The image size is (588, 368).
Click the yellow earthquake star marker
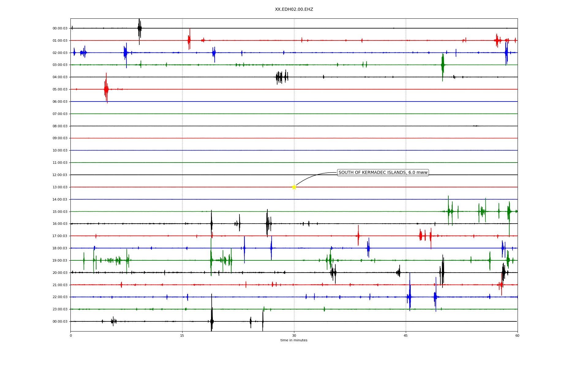tap(294, 187)
